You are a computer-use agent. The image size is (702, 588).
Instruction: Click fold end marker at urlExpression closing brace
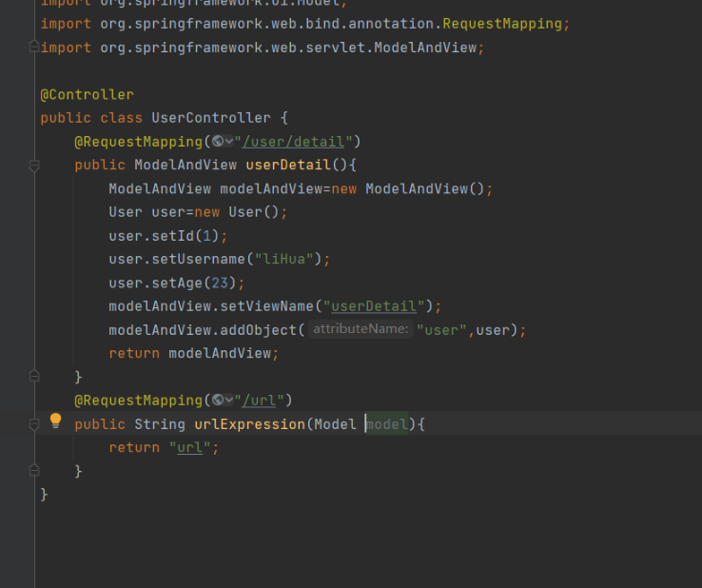[x=34, y=470]
